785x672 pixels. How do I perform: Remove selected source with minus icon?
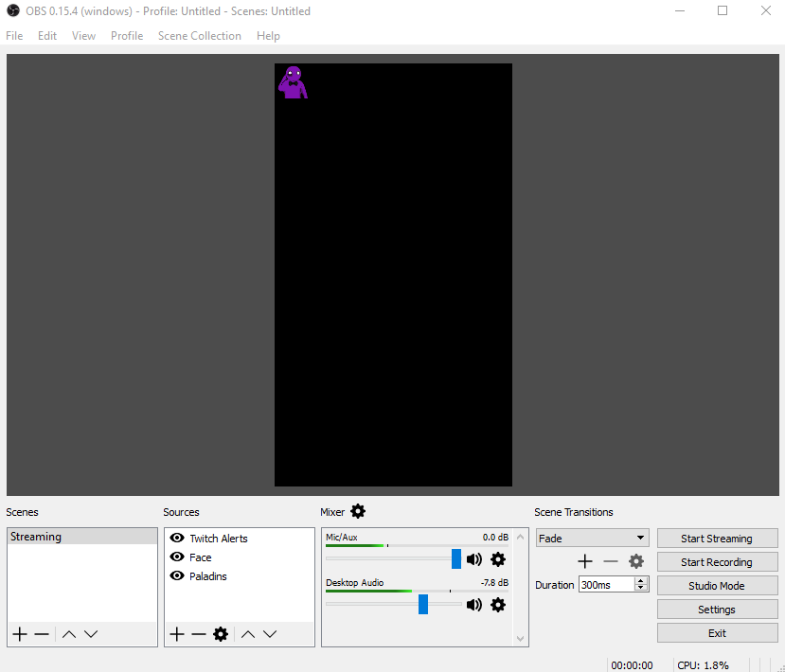pyautogui.click(x=199, y=634)
